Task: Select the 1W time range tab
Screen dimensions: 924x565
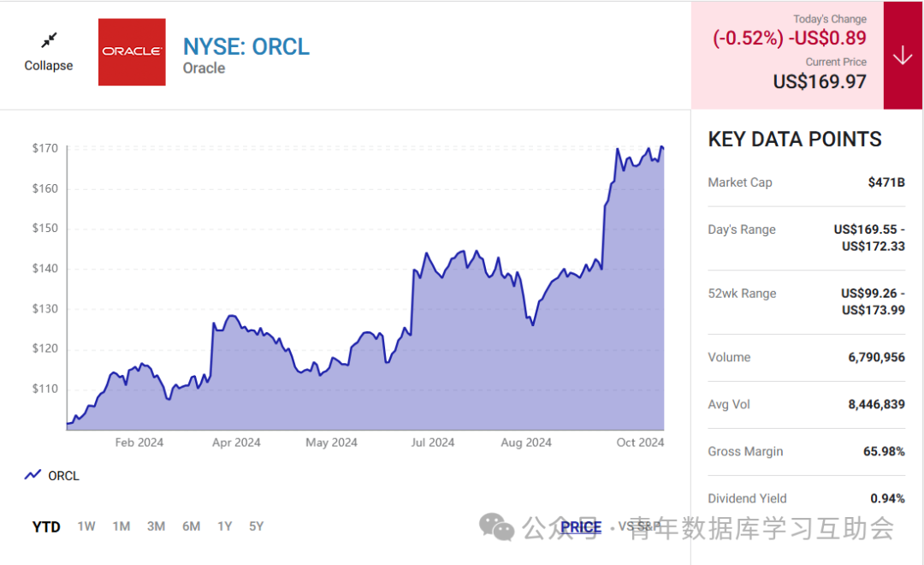Action: point(86,526)
